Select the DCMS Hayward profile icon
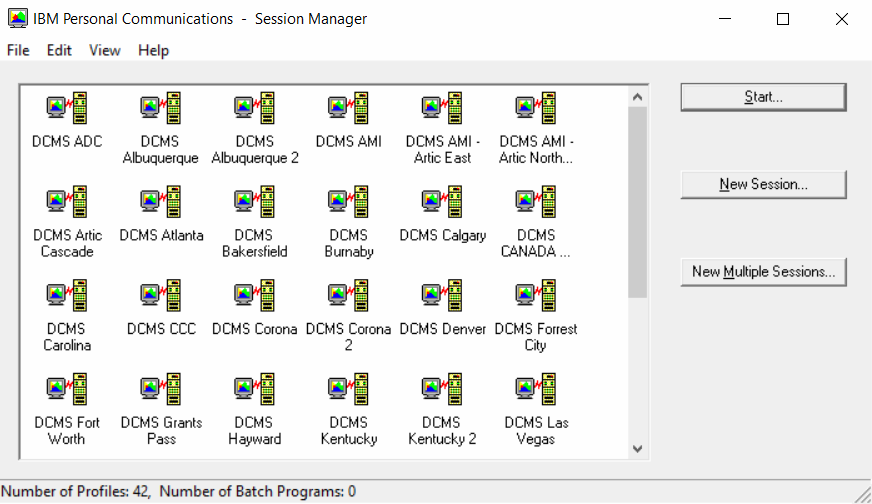Image resolution: width=872 pixels, height=504 pixels. pos(255,389)
